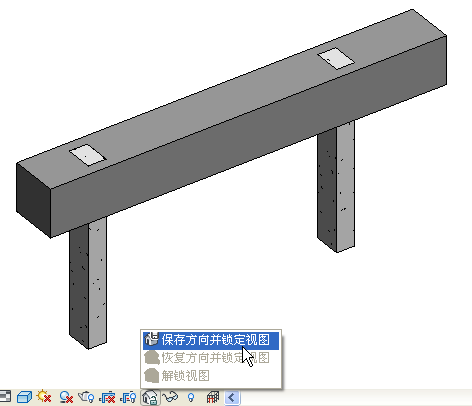The height and width of the screenshot is (406, 472).
Task: Collapse view control bar with left arrow
Action: click(232, 397)
